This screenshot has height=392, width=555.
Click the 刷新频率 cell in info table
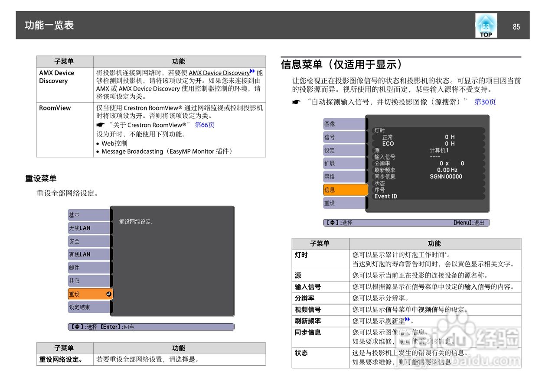[320, 321]
